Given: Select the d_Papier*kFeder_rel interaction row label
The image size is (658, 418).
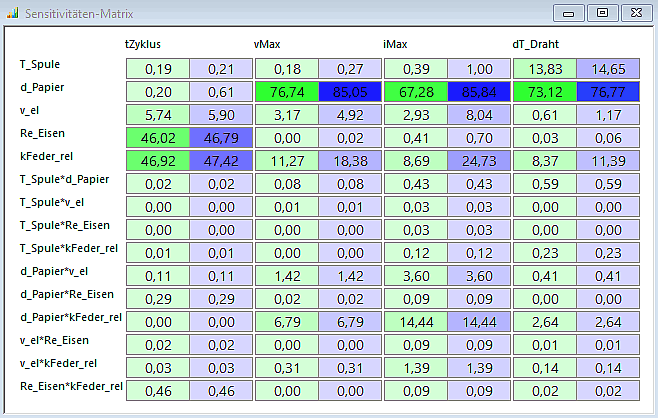Looking at the screenshot, I should 71,317.
